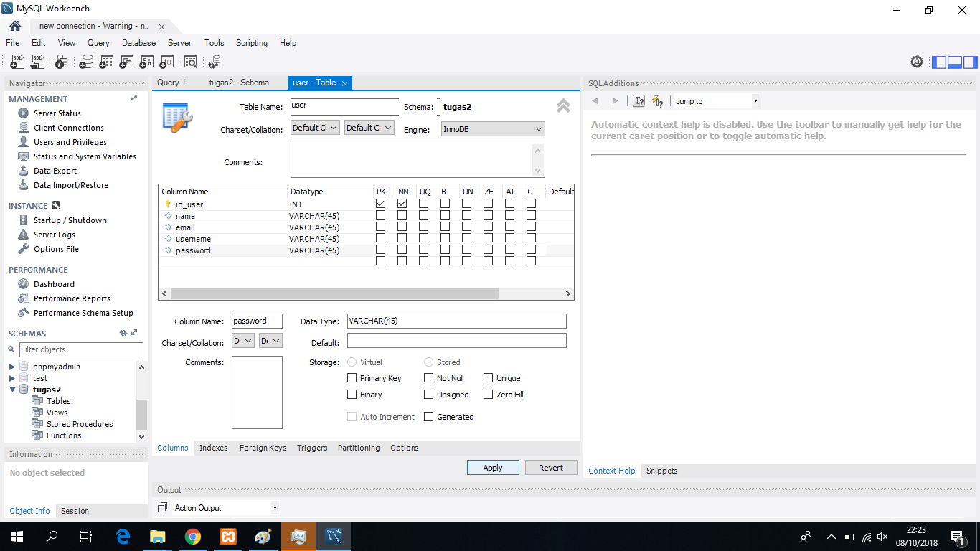Viewport: 980px width, 551px height.
Task: Open the inspector for selected object
Action: coord(62,62)
